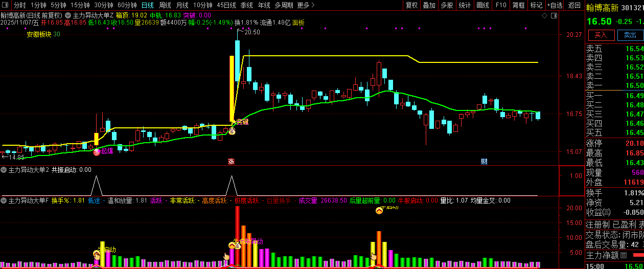Image resolution: width=644 pixels, height=269 pixels.
Task: Open the 画线 drawing tools
Action: pyautogui.click(x=482, y=5)
